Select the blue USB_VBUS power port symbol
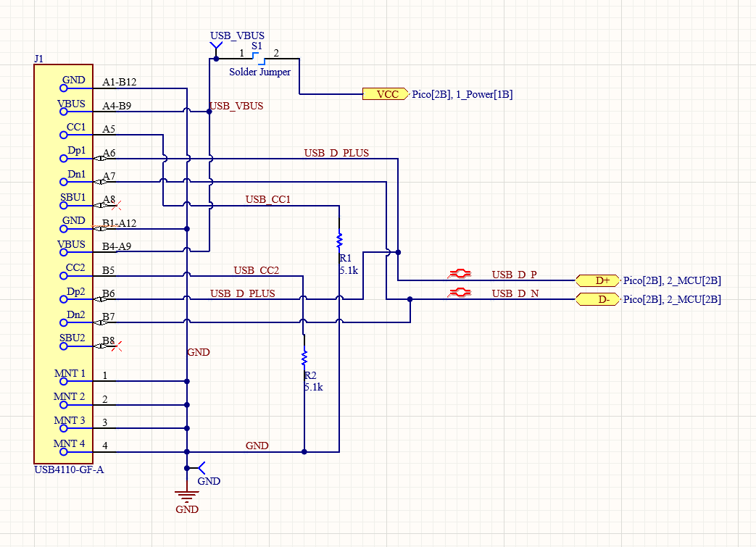 pos(216,50)
